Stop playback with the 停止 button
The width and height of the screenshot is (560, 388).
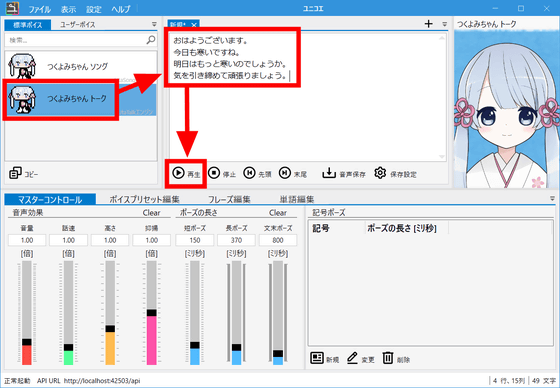pos(222,174)
